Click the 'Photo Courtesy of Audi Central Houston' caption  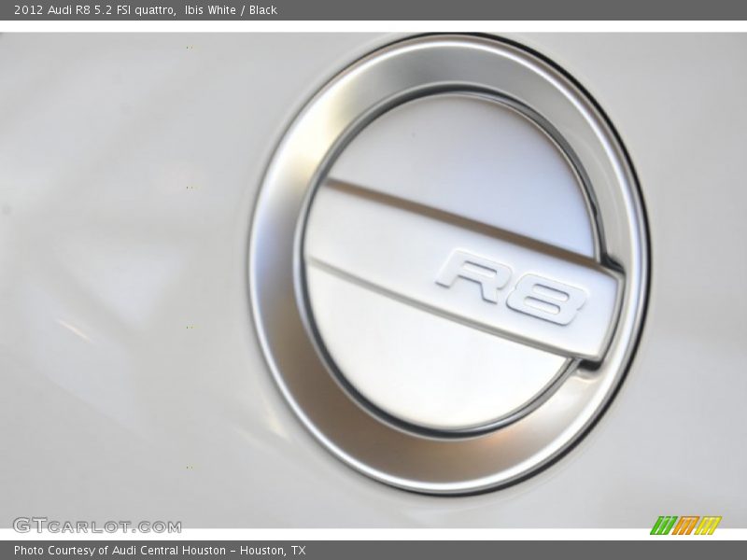[x=160, y=551]
